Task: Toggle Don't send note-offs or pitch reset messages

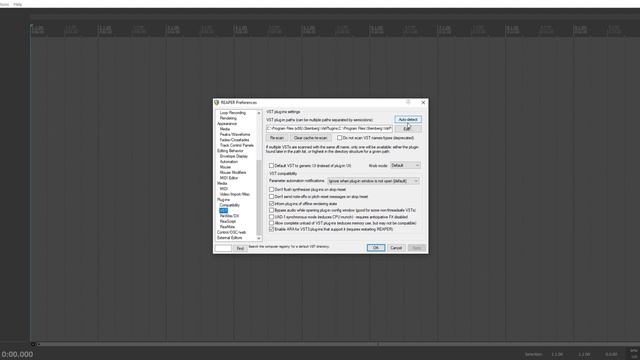Action: pyautogui.click(x=271, y=197)
